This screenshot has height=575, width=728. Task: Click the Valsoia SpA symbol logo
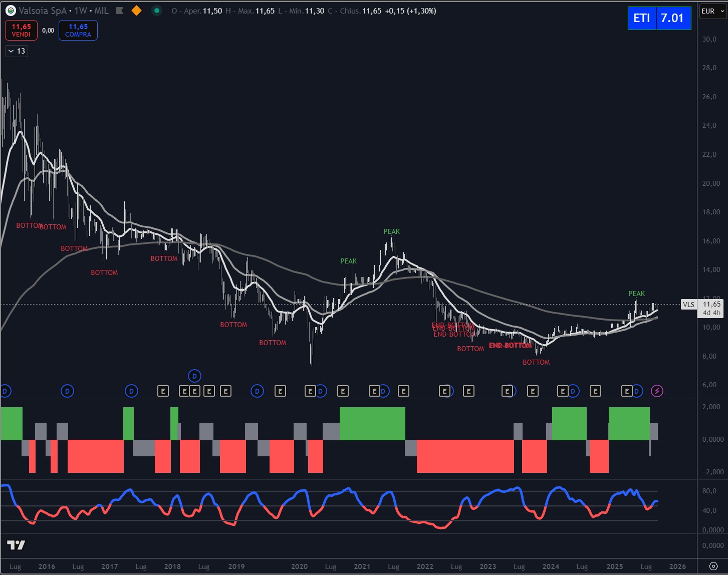pyautogui.click(x=11, y=11)
